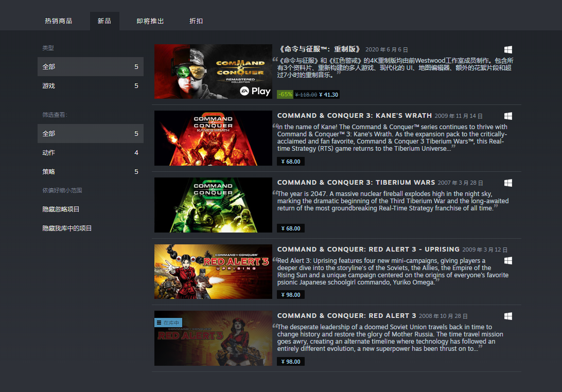The image size is (562, 392).
Task: Click the 2009 年 11 月 14 日 release date
Action: [x=459, y=116]
